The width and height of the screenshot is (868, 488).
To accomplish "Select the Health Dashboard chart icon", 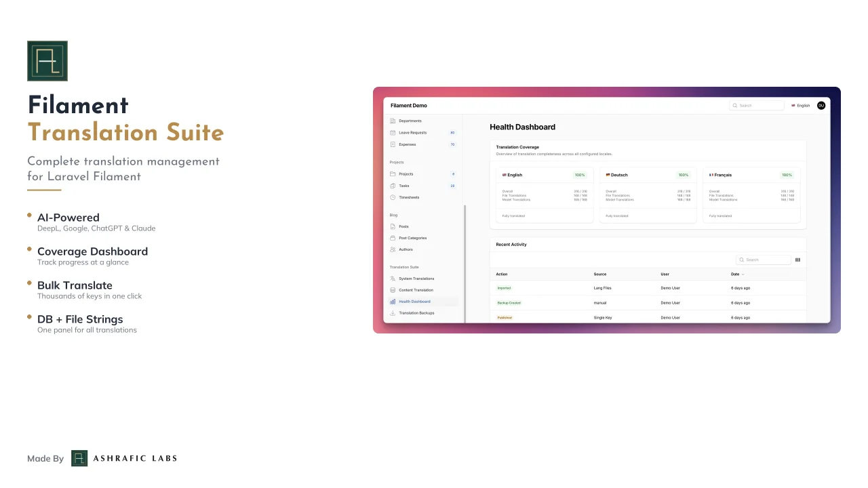I will tap(393, 302).
